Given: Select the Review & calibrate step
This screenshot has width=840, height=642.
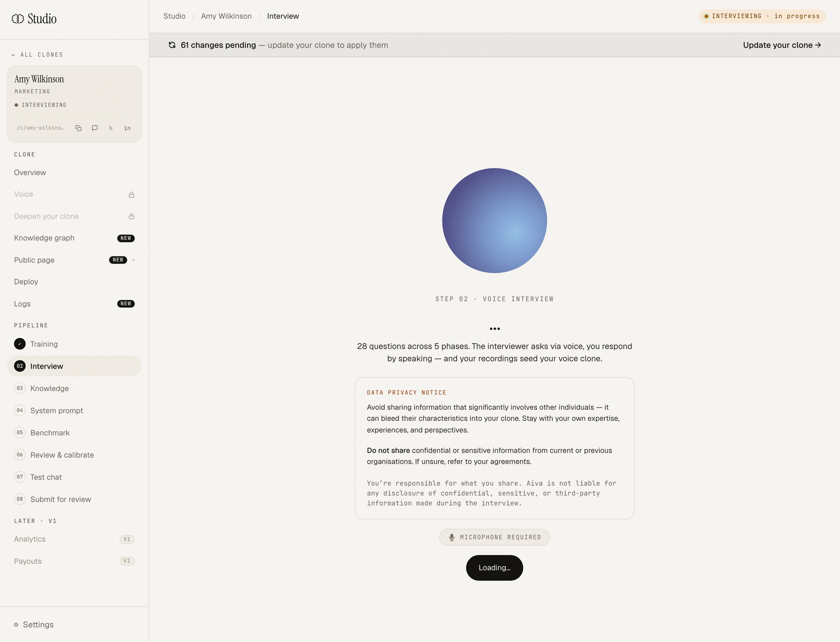Looking at the screenshot, I should click(74, 455).
